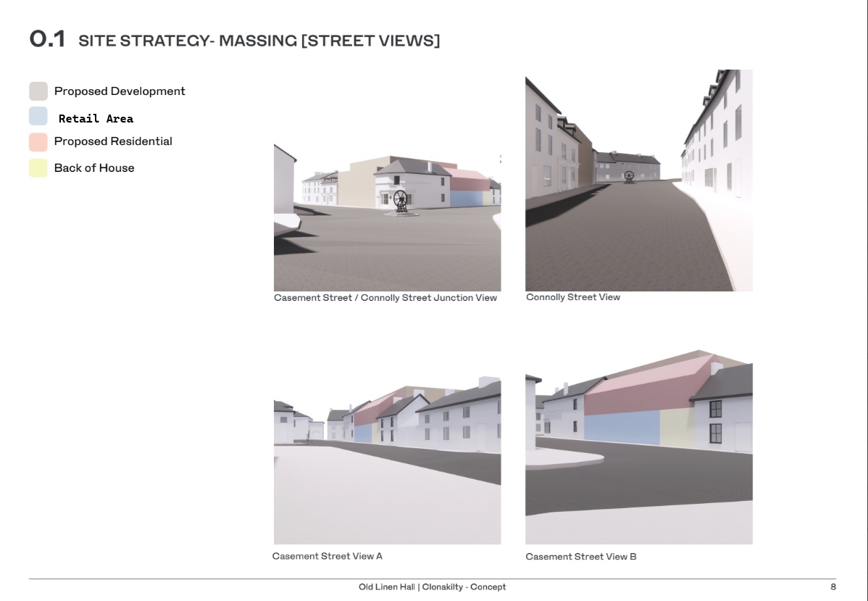Click the pink Proposed Residential legend swatch
Image resolution: width=868 pixels, height=601 pixels.
(x=38, y=142)
